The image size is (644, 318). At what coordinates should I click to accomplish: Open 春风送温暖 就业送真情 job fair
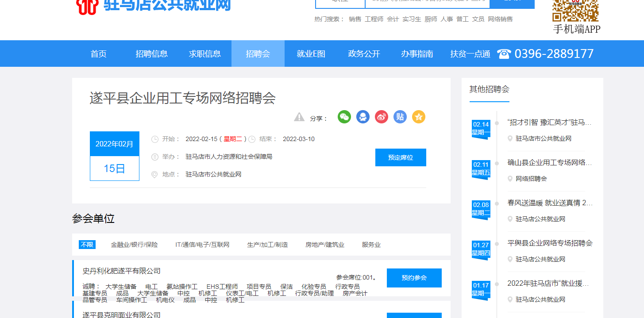[550, 203]
